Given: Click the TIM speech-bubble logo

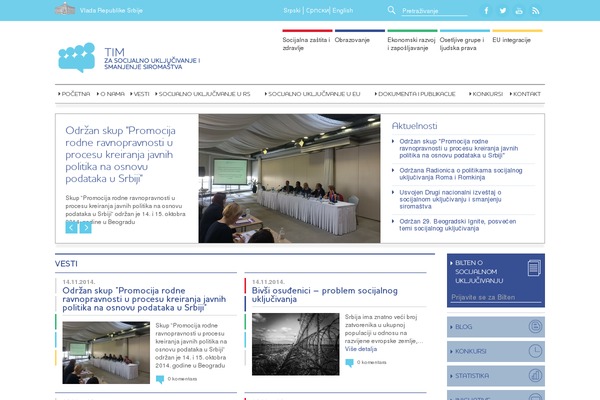Looking at the screenshot, I should 77,57.
